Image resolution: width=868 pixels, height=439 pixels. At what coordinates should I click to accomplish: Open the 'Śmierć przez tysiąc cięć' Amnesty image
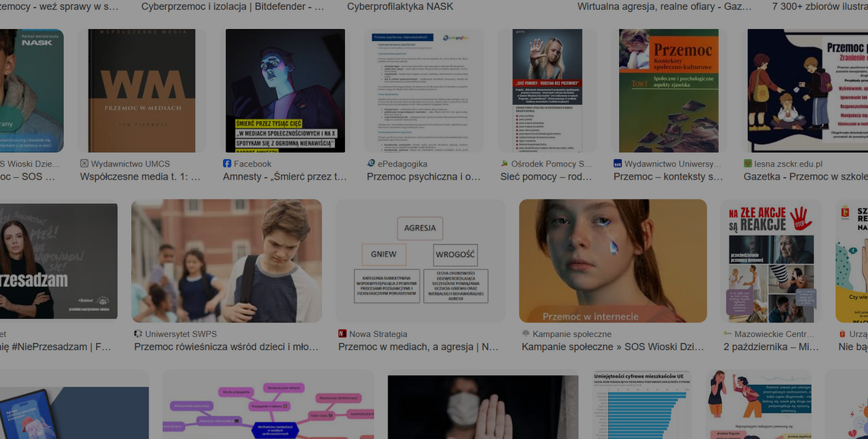click(285, 91)
